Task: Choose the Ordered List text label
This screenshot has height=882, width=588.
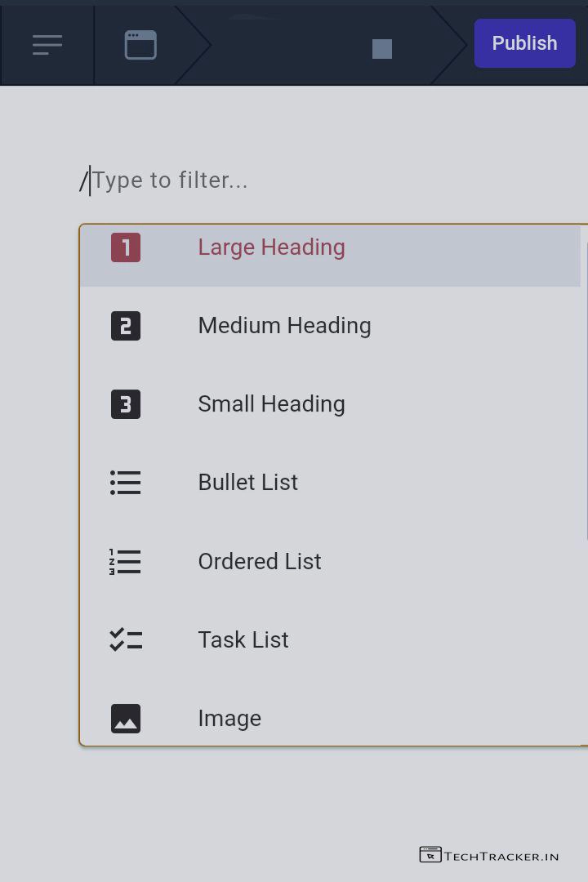Action: [x=259, y=562]
